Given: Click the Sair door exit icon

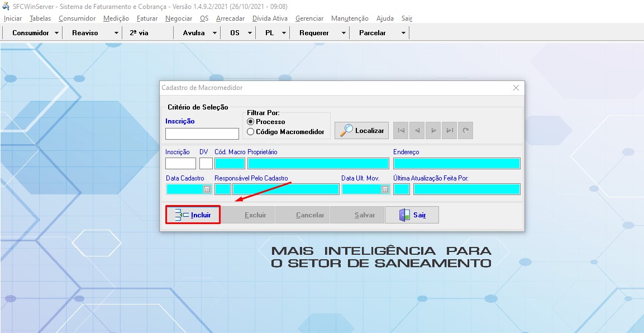Looking at the screenshot, I should tap(403, 215).
